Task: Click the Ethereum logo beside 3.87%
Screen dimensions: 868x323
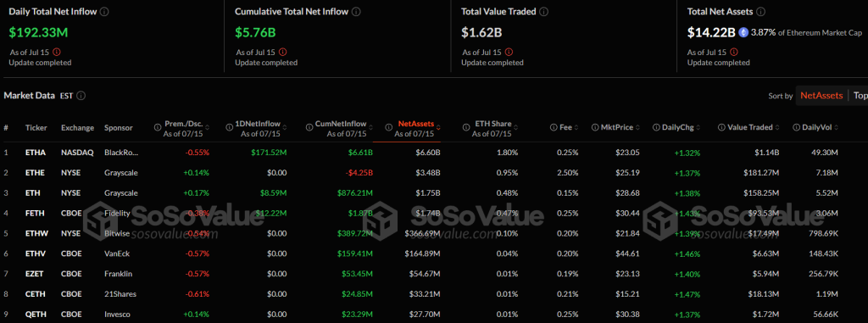Action: [743, 33]
